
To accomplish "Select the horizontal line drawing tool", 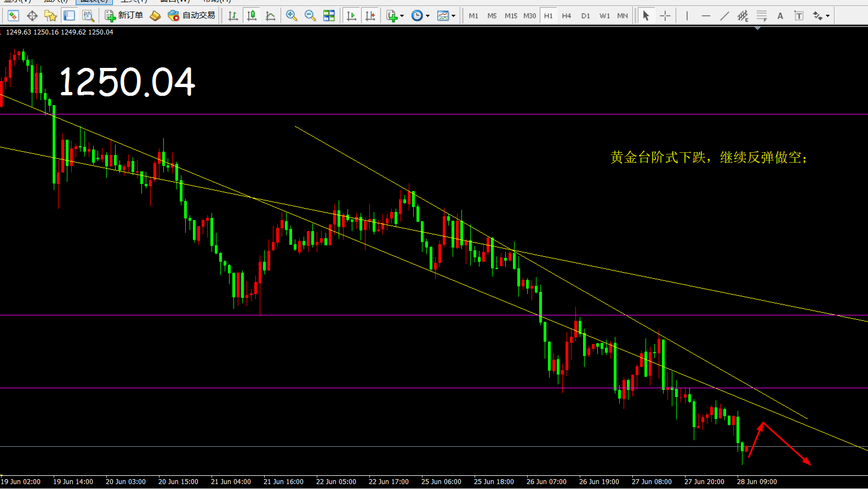I will 706,16.
